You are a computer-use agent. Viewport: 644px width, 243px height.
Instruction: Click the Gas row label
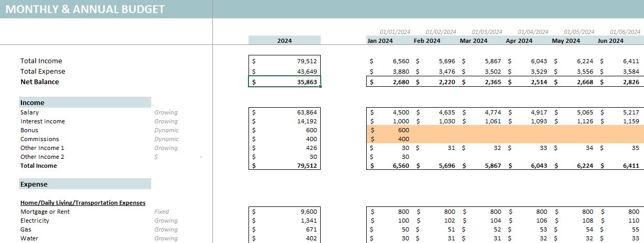coord(25,229)
